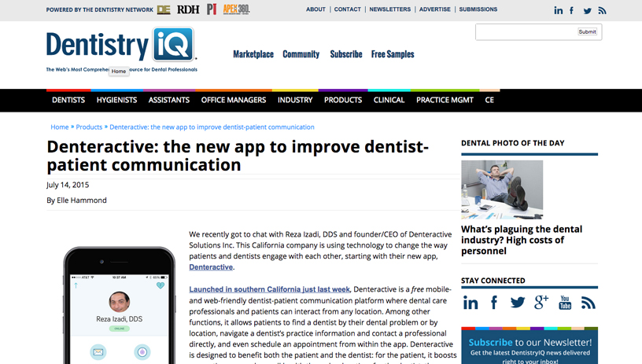Viewport: 642px width, 364px height.
Task: Click the Products breadcrumb link
Action: 89,127
